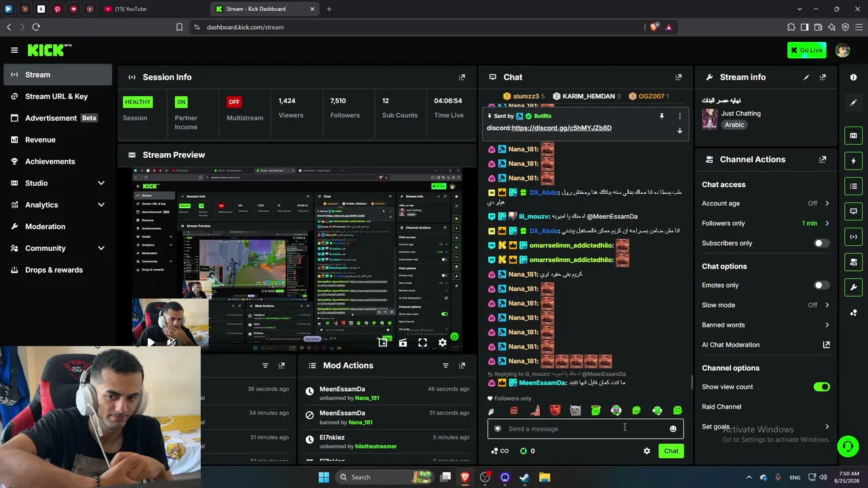Open chat settings gear next to Chat button

pyautogui.click(x=646, y=451)
